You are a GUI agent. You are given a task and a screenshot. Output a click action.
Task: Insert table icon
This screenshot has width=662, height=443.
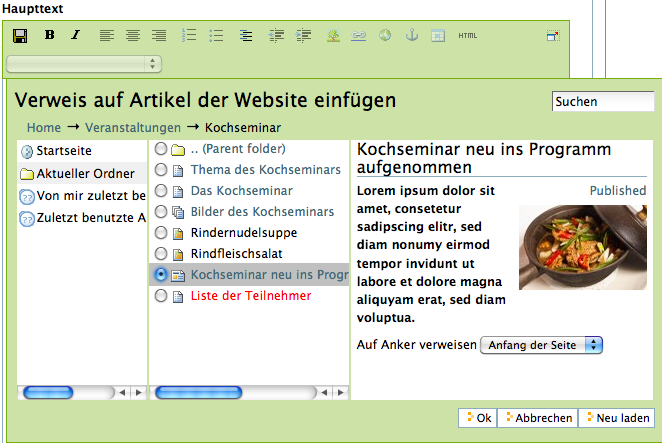[438, 36]
